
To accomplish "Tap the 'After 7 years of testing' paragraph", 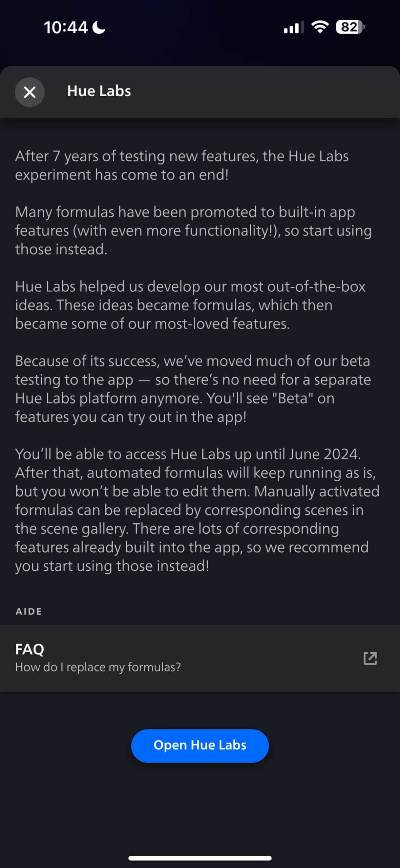I will (182, 165).
